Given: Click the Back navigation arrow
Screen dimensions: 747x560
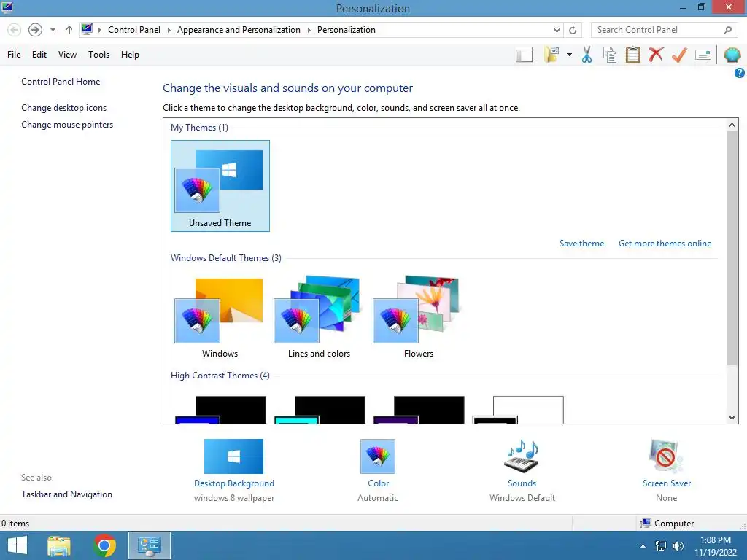Looking at the screenshot, I should tap(15, 30).
